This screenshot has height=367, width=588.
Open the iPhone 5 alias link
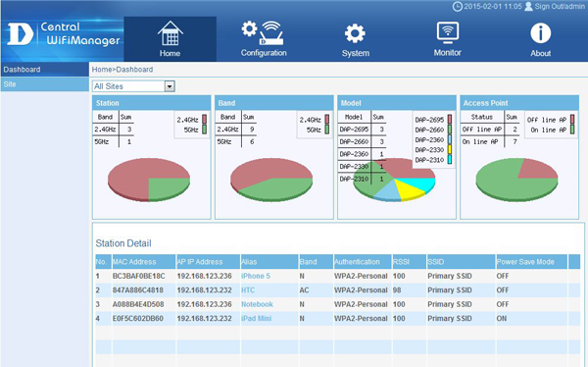point(256,276)
